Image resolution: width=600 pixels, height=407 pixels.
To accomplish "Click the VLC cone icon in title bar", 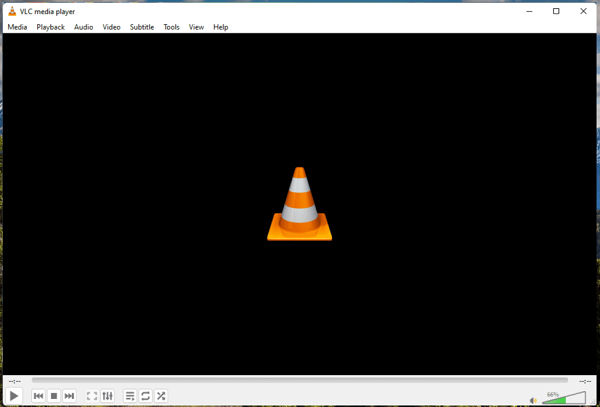I will click(12, 11).
